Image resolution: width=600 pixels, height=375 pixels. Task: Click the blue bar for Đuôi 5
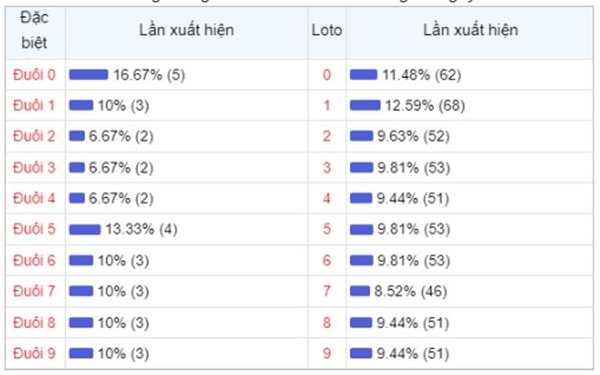(85, 229)
